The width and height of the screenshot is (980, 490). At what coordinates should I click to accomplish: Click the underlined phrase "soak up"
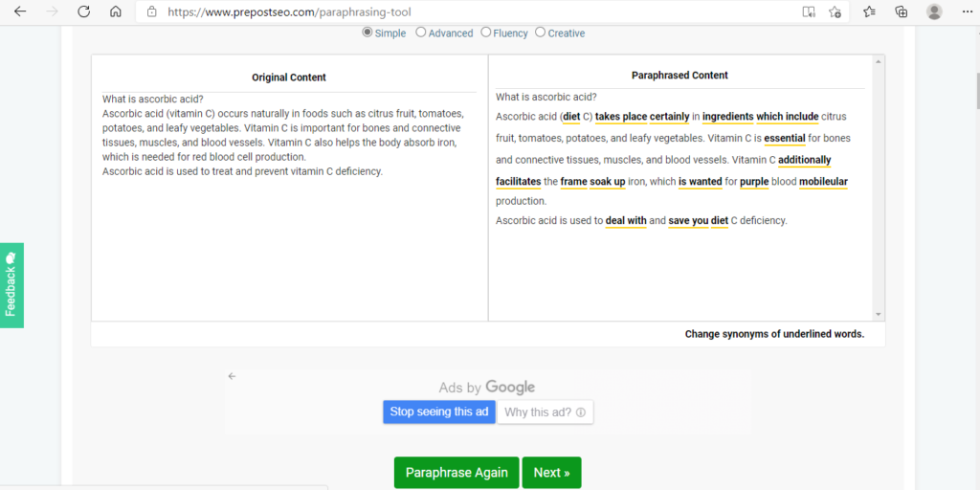(608, 182)
